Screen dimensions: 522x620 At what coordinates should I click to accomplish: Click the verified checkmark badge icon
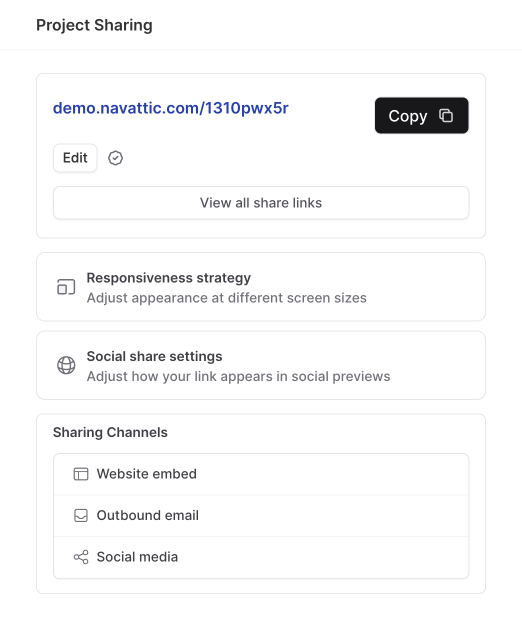point(115,158)
